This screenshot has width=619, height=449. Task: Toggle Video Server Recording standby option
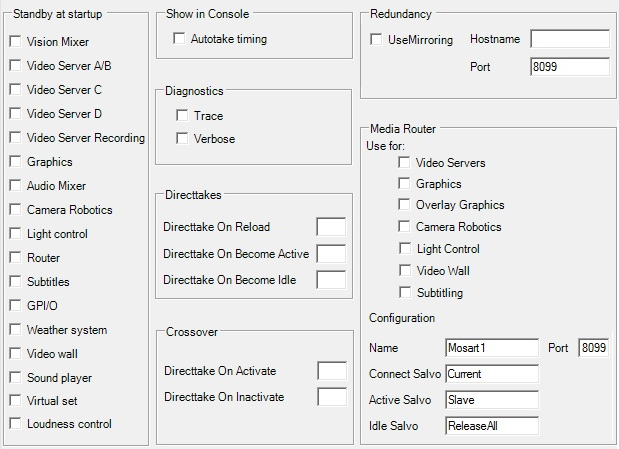[x=15, y=138]
